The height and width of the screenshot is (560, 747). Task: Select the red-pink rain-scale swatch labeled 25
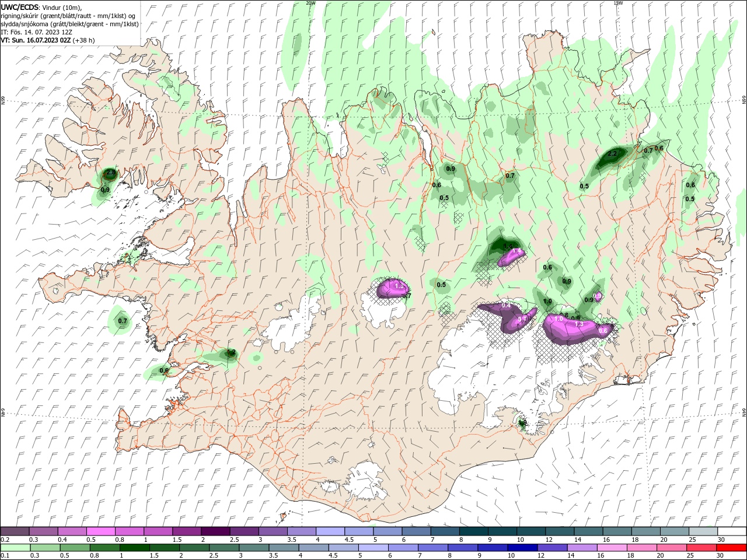(x=700, y=547)
